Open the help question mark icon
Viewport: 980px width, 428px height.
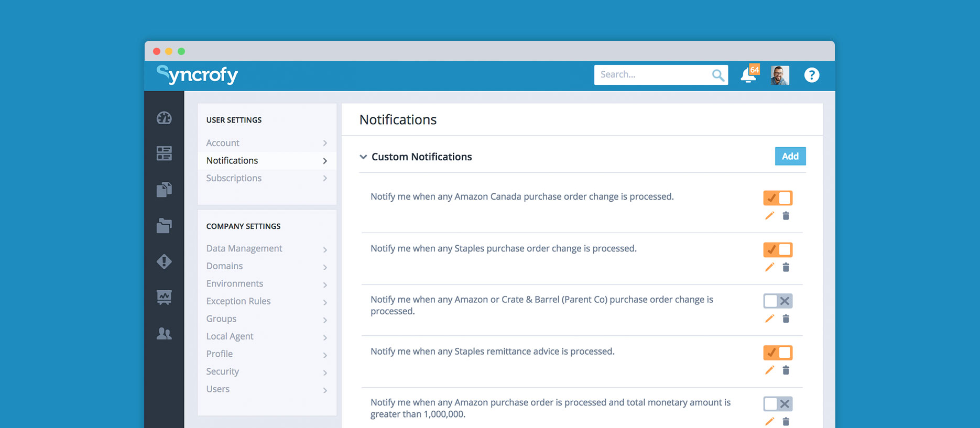[811, 75]
